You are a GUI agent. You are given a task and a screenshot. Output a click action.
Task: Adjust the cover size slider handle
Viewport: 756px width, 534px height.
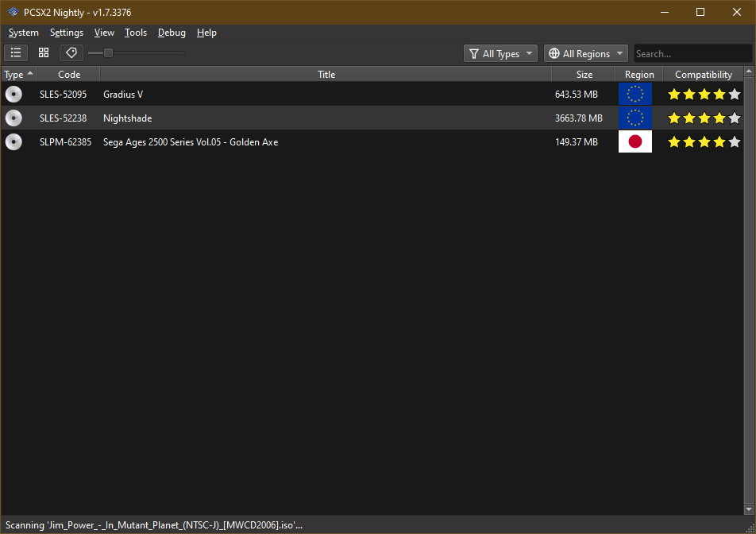click(x=109, y=52)
